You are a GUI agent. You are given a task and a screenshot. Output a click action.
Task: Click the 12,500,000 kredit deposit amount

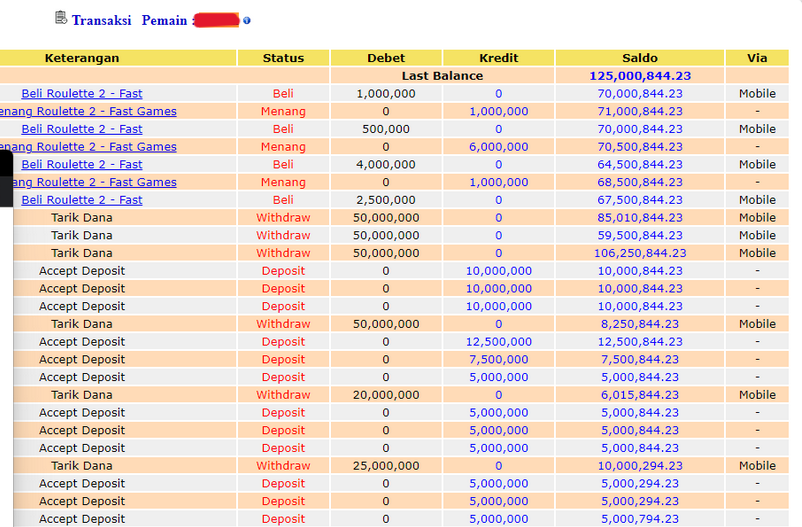(x=498, y=342)
